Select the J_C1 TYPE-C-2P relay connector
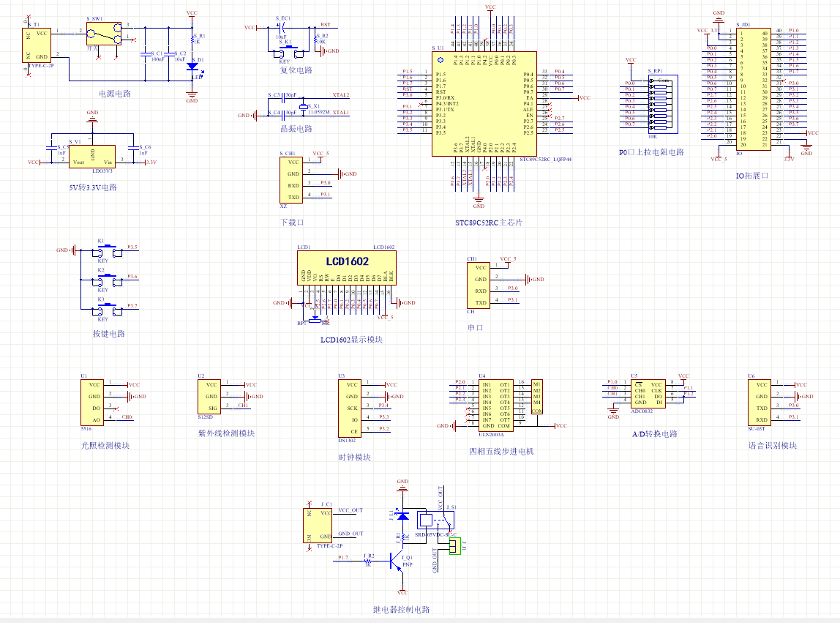Screen dimensions: 840x623 click(318, 526)
